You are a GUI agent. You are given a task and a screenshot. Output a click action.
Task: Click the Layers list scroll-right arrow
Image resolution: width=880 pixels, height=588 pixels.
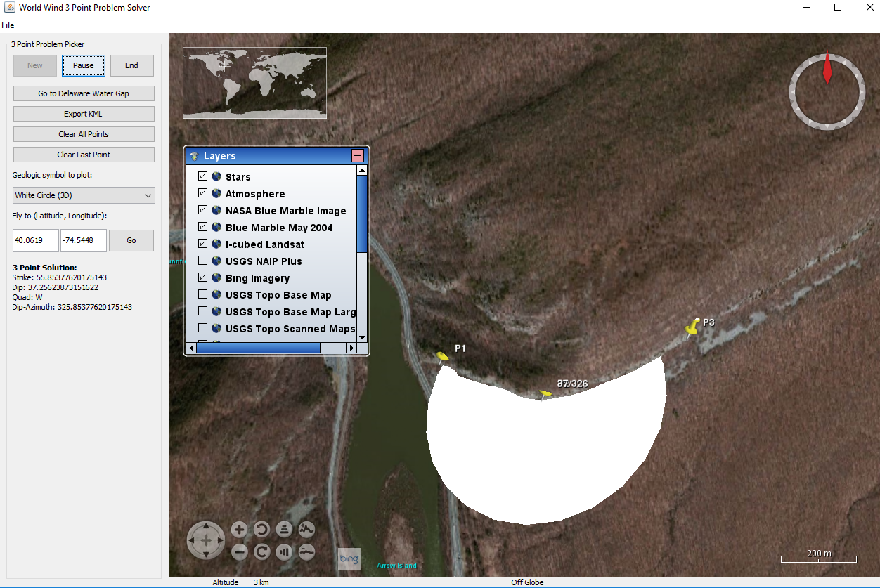pos(351,348)
